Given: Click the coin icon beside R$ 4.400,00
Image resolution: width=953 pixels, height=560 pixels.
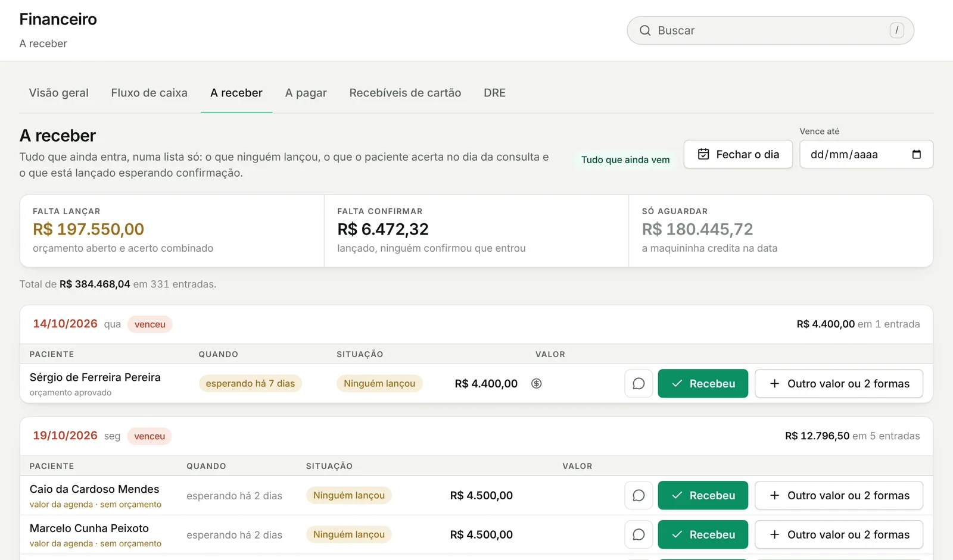Looking at the screenshot, I should (x=537, y=384).
